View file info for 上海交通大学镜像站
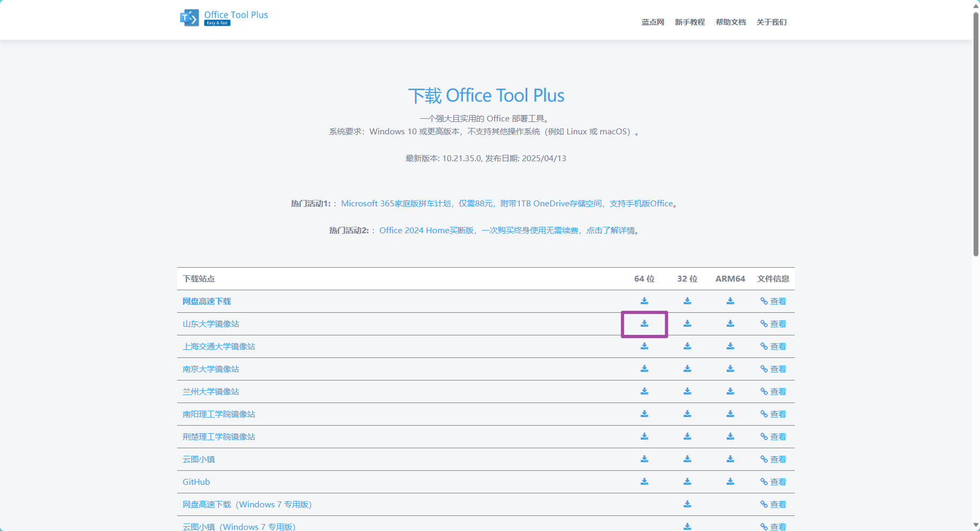 773,347
